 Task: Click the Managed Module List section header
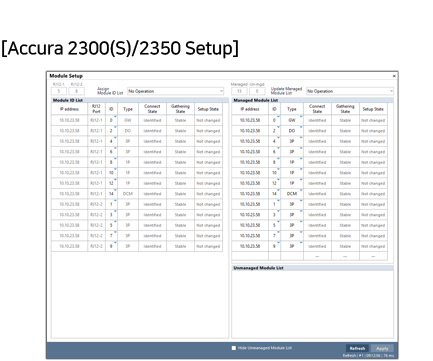tap(312, 100)
